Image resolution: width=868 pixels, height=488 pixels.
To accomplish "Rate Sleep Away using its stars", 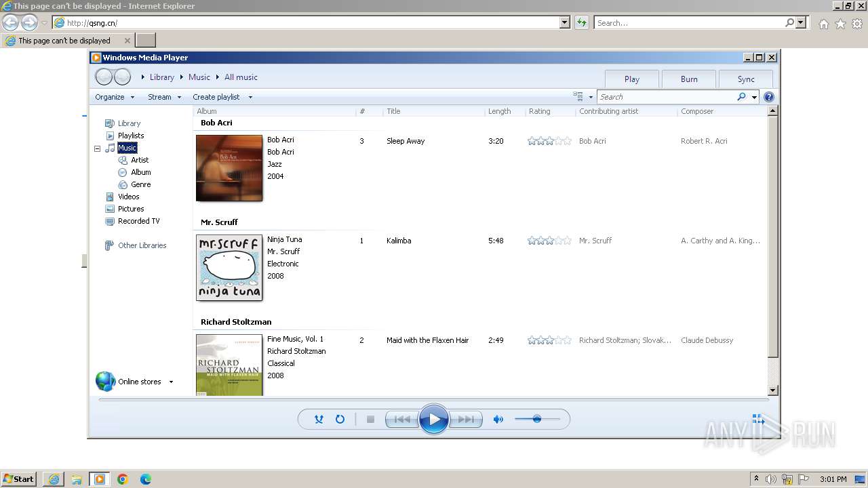I will tap(550, 141).
